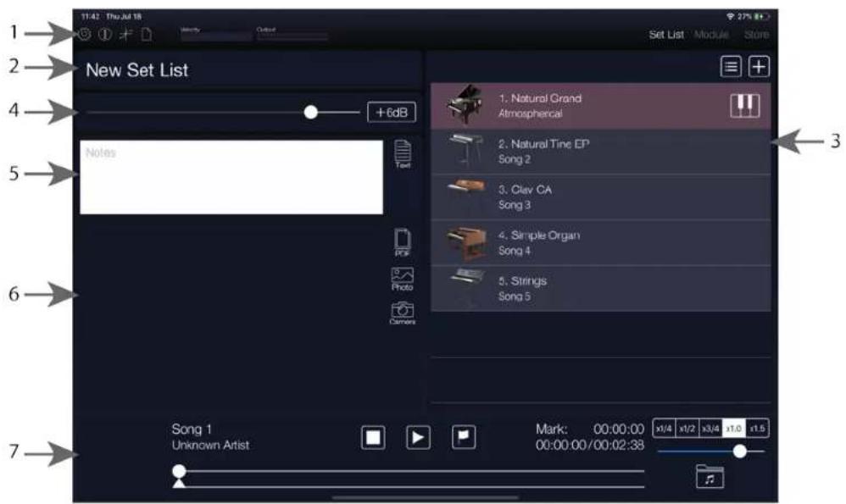Tap the info icon in top toolbar
The image size is (846, 504).
[x=104, y=35]
